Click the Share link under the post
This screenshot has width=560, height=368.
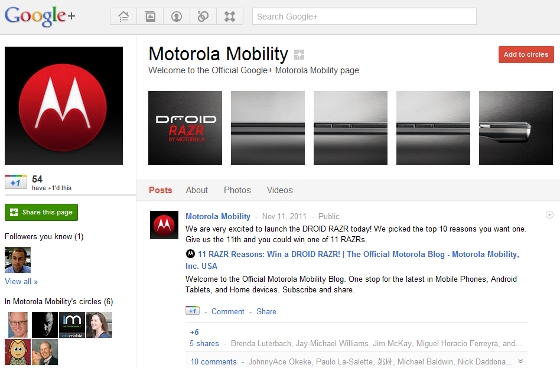pyautogui.click(x=266, y=311)
